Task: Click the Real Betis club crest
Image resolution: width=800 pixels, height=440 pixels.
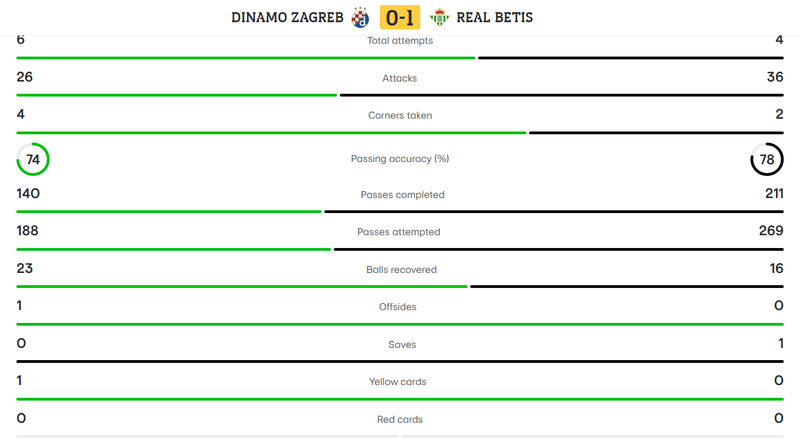Action: 439,17
